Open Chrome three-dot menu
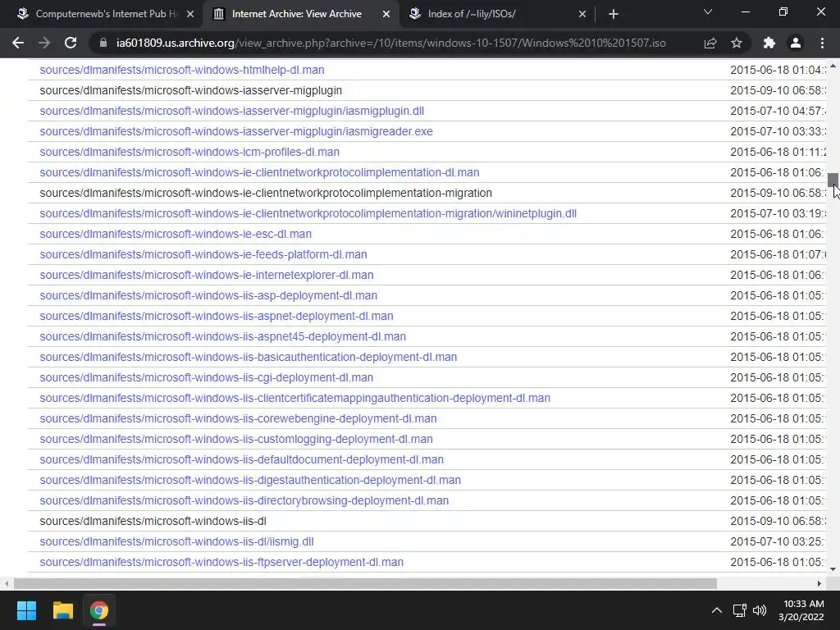This screenshot has height=630, width=840. (822, 43)
